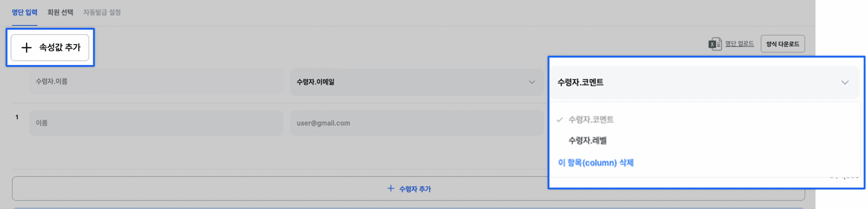Image resolution: width=868 pixels, height=209 pixels.
Task: Click the plus icon in 수령자 추가
Action: pos(391,188)
